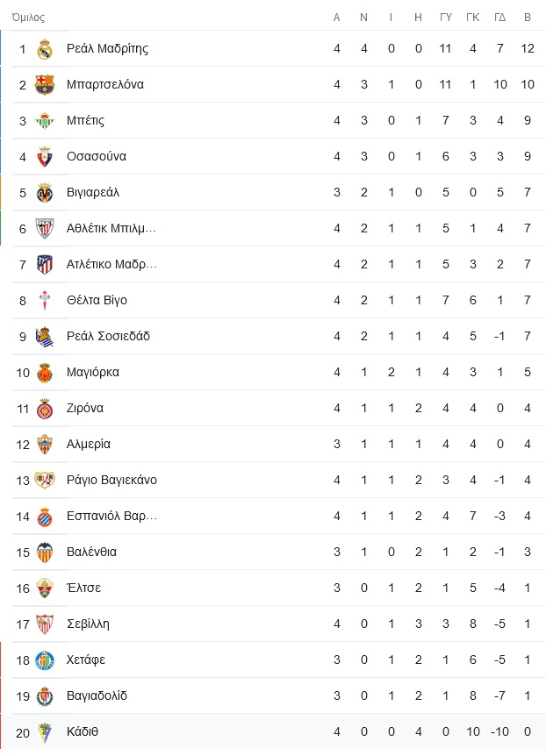Screen dimensions: 546x756
Task: Click the Celta Vigo crest
Action: tap(45, 301)
